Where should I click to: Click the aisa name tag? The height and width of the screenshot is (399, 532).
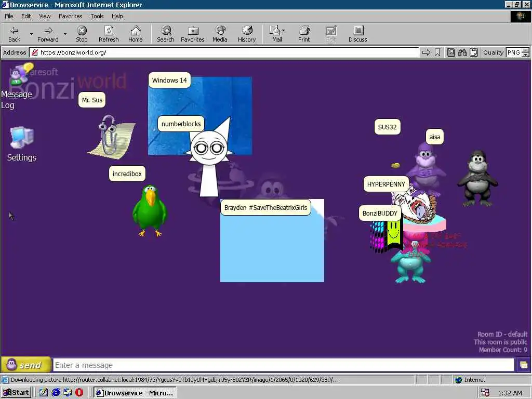click(435, 137)
